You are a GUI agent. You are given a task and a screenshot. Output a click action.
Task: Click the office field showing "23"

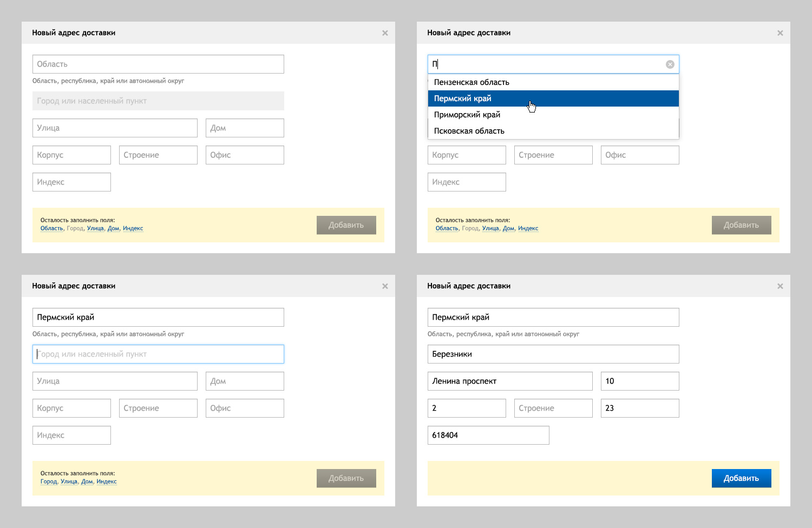(x=639, y=408)
